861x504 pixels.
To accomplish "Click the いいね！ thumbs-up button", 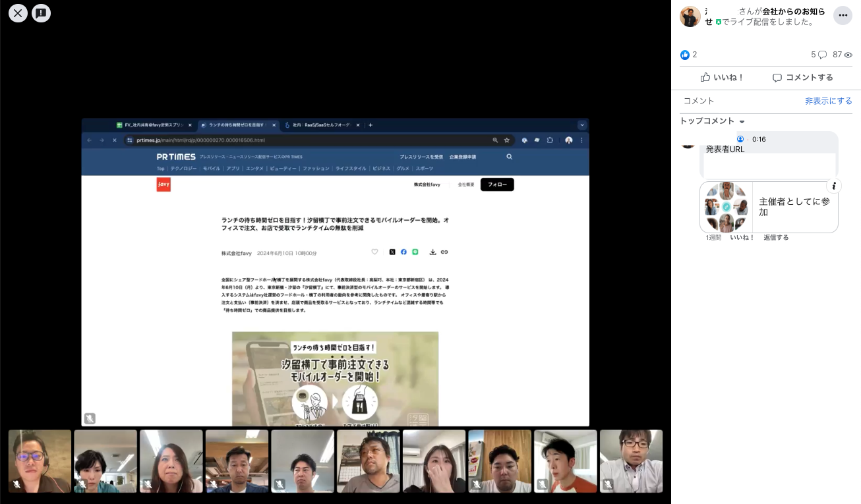I will pos(722,77).
